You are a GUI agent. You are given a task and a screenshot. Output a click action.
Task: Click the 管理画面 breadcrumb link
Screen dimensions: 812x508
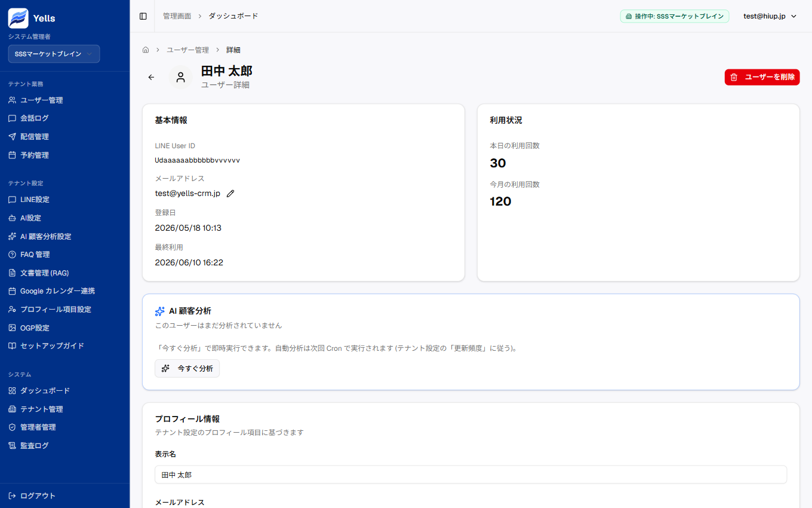click(x=177, y=16)
